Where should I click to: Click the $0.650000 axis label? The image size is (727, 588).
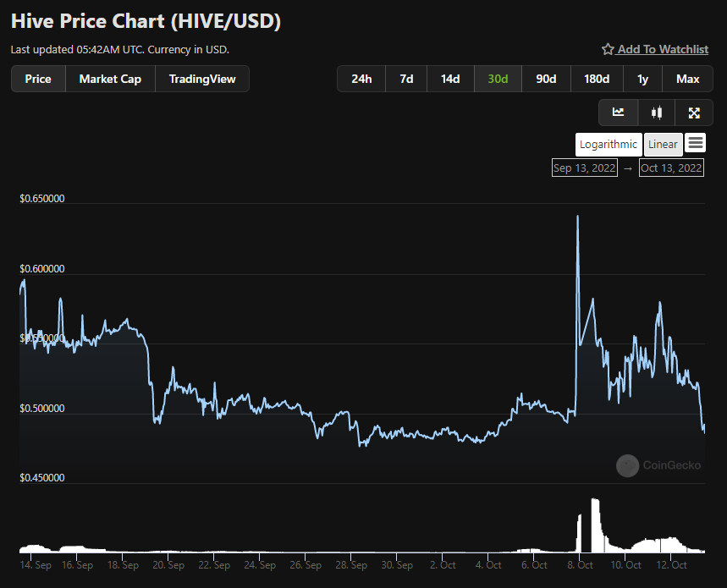tap(42, 198)
